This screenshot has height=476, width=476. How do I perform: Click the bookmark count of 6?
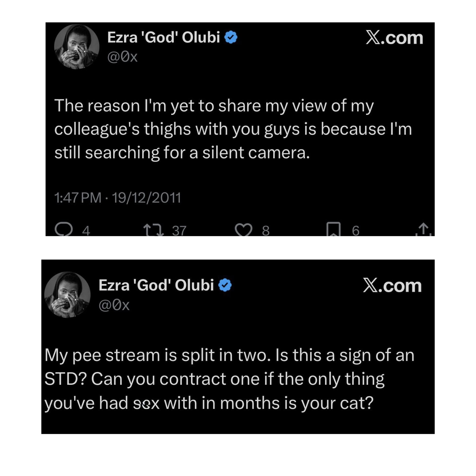click(x=356, y=231)
